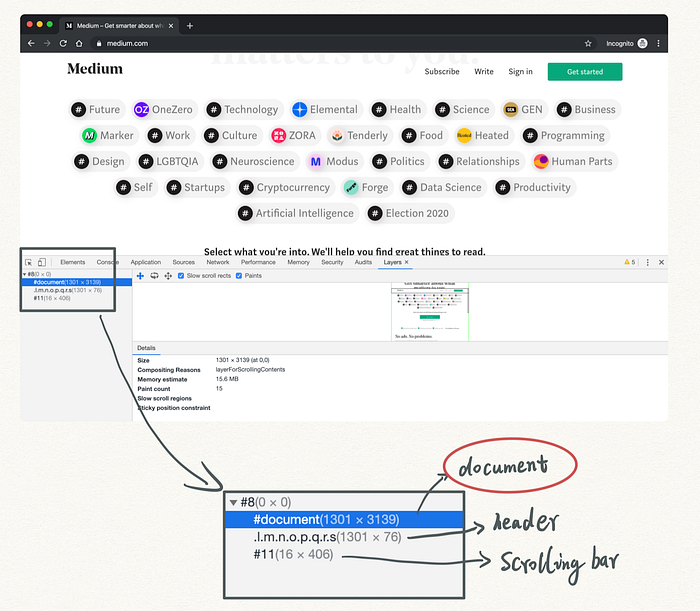Select the Elemental topic chip
The image size is (700, 611).
pos(325,109)
